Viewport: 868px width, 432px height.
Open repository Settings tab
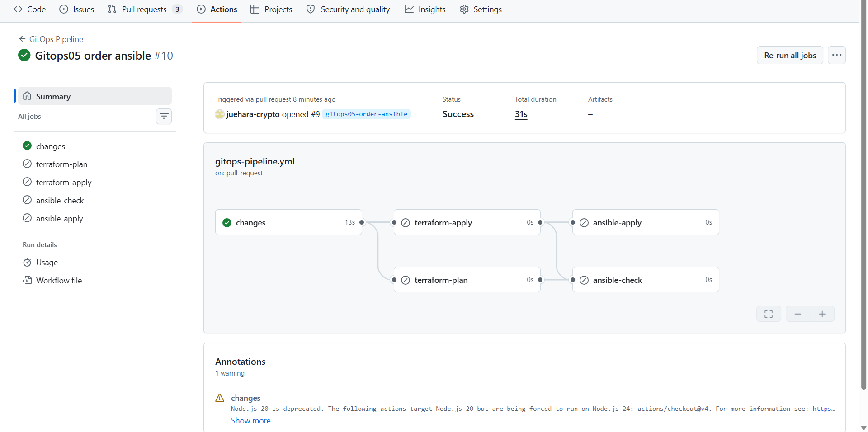click(x=481, y=9)
